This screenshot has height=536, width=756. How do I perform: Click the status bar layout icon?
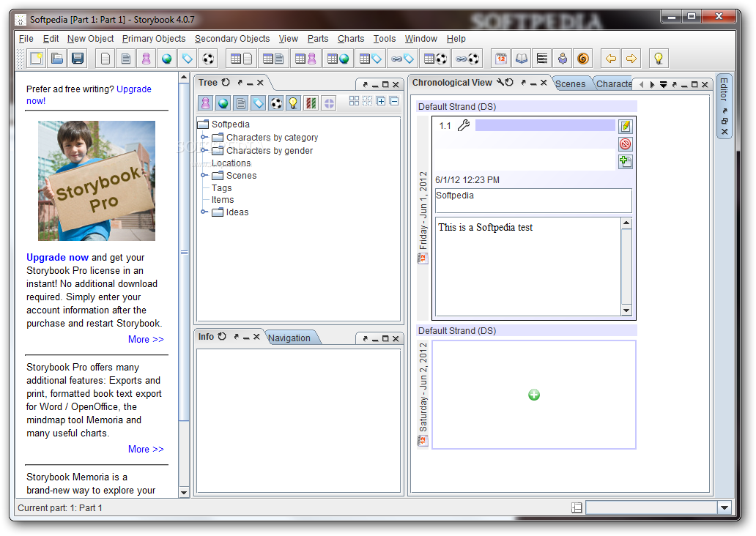coord(577,507)
